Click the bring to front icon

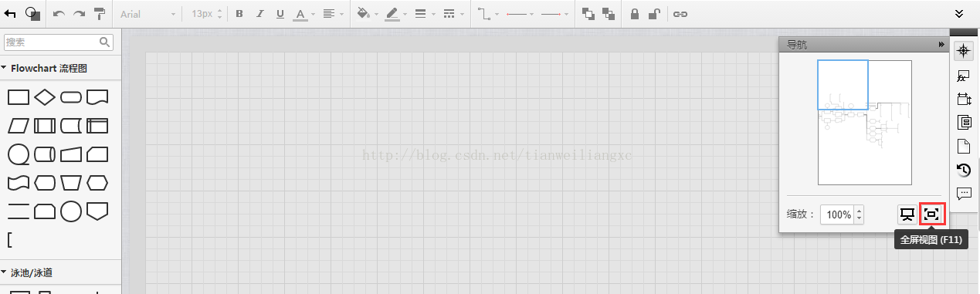(x=588, y=14)
